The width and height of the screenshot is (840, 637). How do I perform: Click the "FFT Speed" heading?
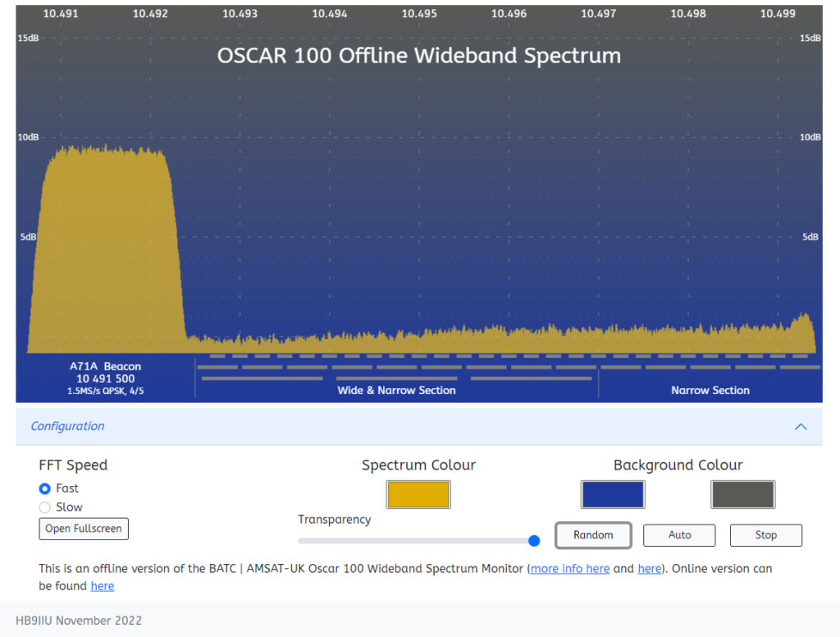(73, 465)
